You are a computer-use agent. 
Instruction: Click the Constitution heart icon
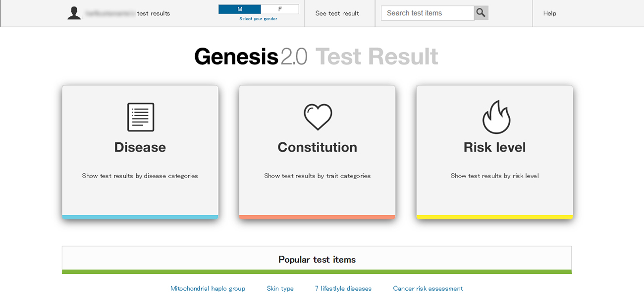[x=318, y=117]
